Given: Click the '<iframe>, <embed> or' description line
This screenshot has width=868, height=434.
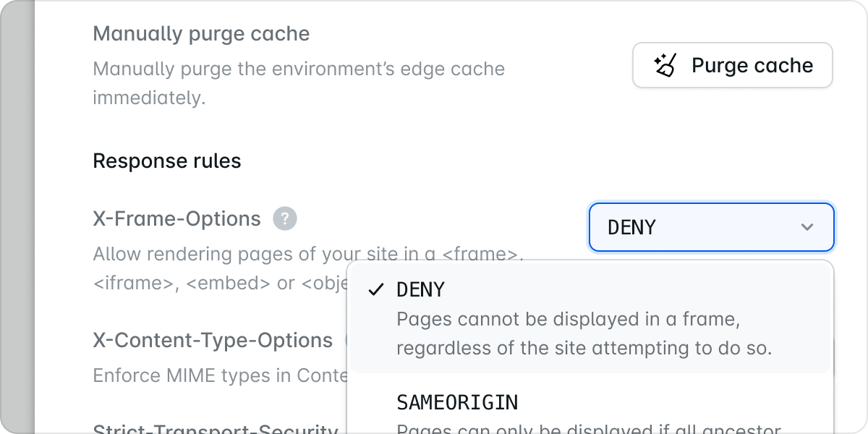Looking at the screenshot, I should pos(220,284).
